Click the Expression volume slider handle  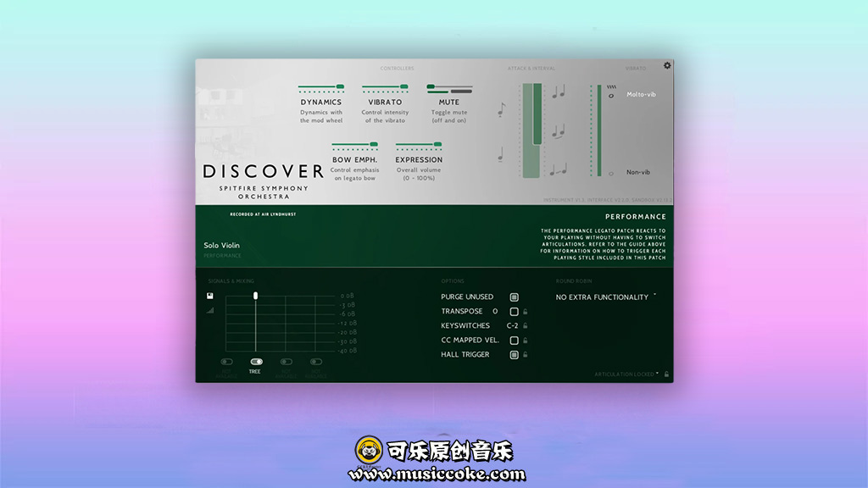[x=437, y=145]
